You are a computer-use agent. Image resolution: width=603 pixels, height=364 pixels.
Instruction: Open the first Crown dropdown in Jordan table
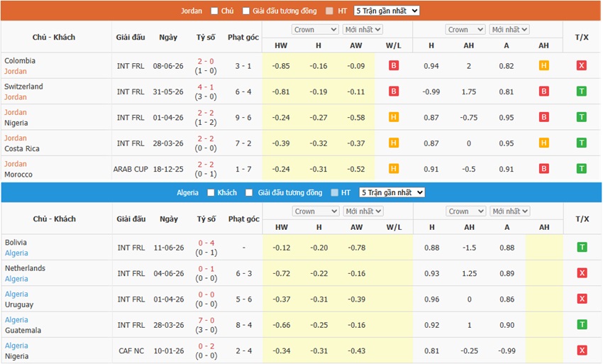pyautogui.click(x=315, y=30)
